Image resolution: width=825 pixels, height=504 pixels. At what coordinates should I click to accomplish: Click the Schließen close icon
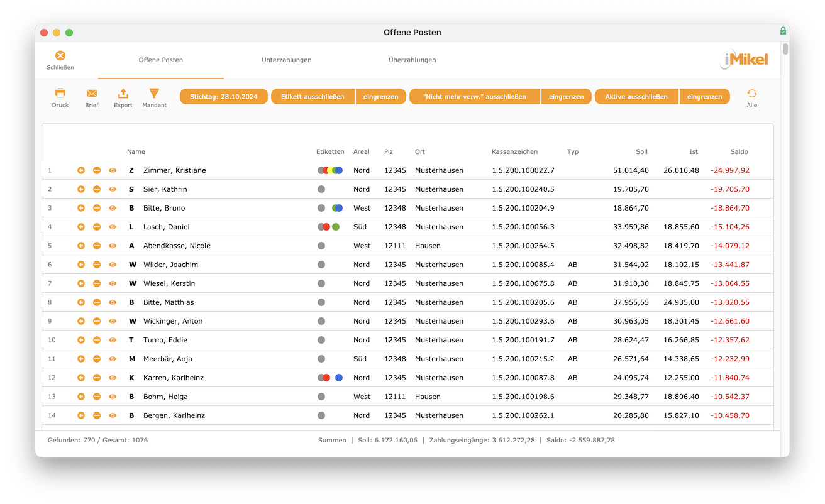[x=60, y=56]
